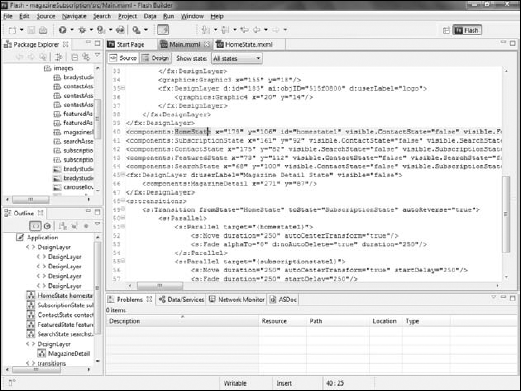Open the Flash perspective button
The height and width of the screenshot is (391, 521).
click(467, 30)
